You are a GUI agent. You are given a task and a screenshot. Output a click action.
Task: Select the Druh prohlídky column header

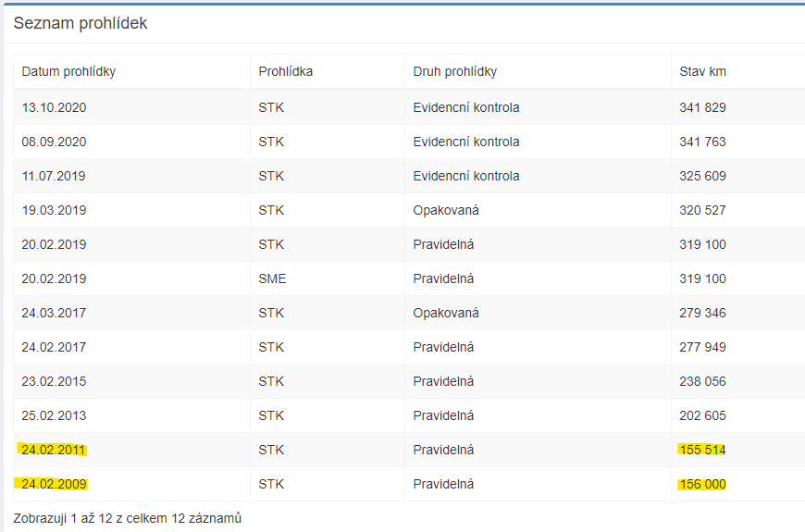(454, 71)
